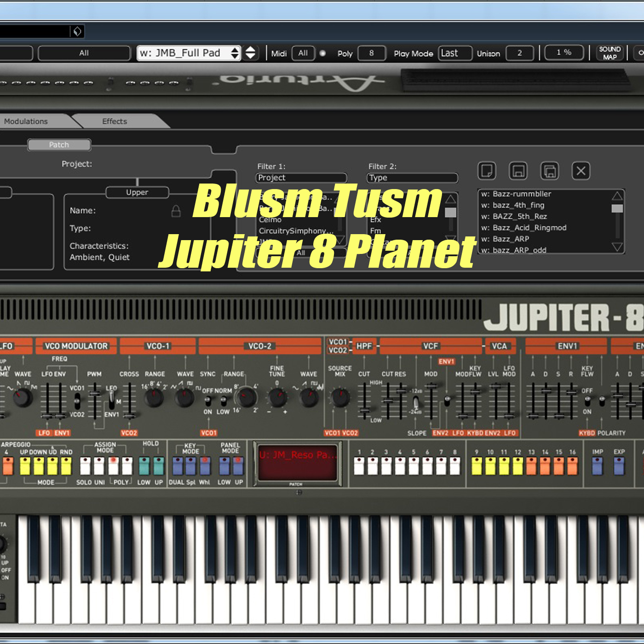
Task: Toggle the VCF ENV1/ENV2 selector switch
Action: coord(446,401)
